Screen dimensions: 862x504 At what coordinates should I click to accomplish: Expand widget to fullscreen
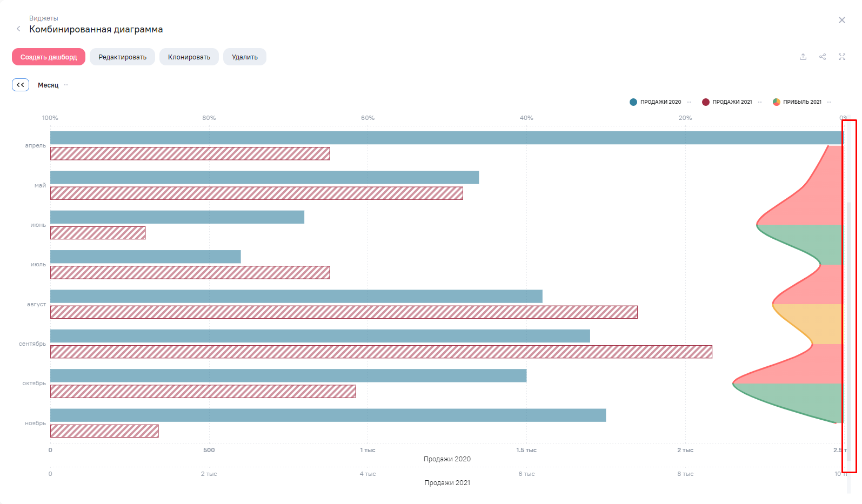coord(842,57)
